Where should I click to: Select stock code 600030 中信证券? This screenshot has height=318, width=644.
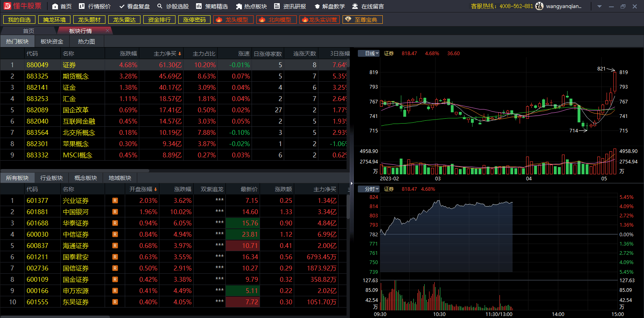coord(37,234)
